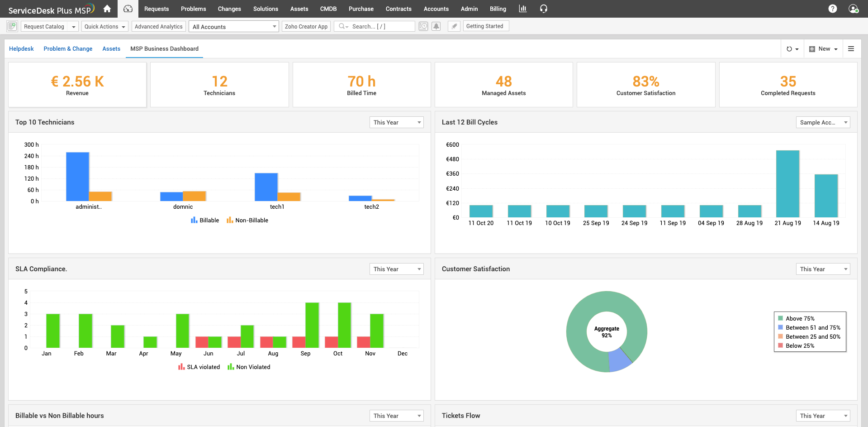
Task: Click the Home icon in the navigation bar
Action: pyautogui.click(x=107, y=9)
